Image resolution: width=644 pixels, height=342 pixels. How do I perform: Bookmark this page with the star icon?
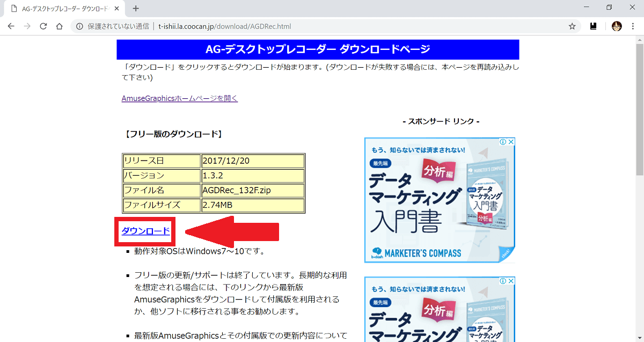pos(572,26)
